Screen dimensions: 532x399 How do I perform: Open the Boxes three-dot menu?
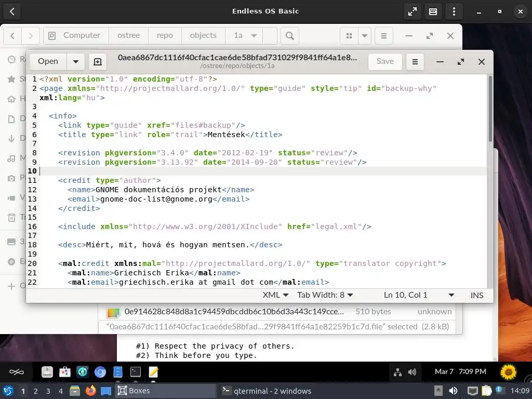(454, 11)
